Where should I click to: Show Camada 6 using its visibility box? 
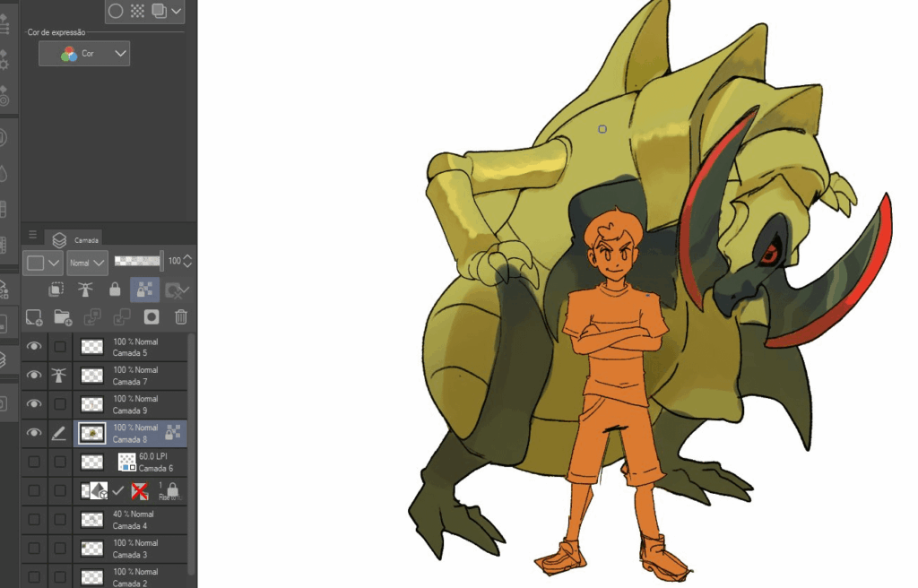pyautogui.click(x=34, y=462)
